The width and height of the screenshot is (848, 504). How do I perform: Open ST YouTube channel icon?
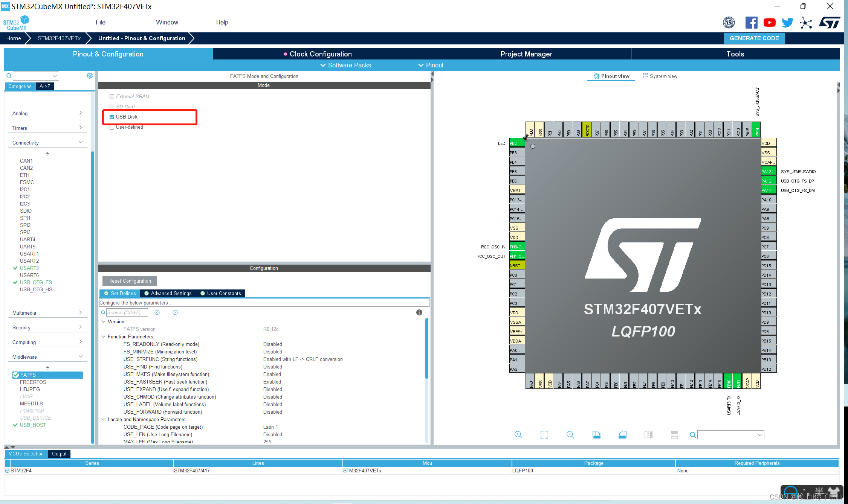769,23
